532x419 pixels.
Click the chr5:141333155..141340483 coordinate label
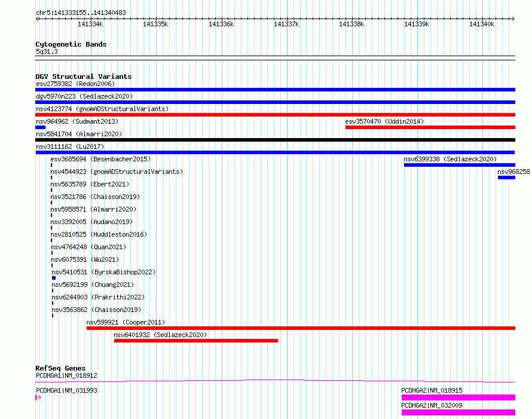[81, 13]
